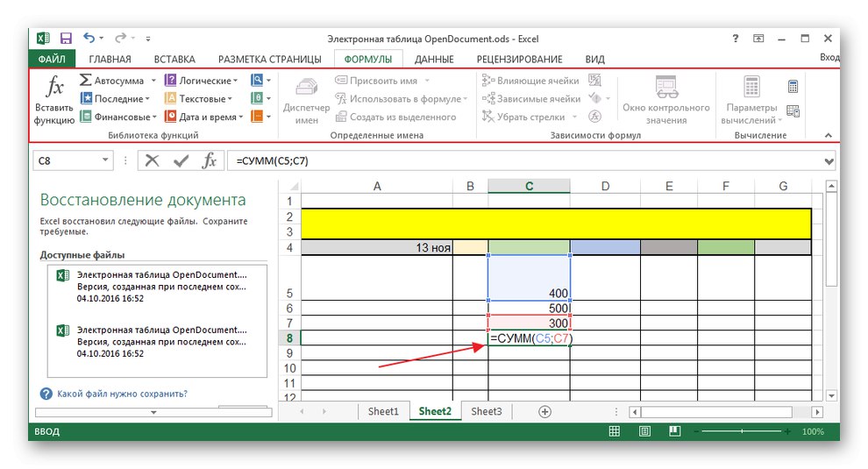Open lookup and reference functions icon
This screenshot has width=868, height=469.
[x=260, y=81]
